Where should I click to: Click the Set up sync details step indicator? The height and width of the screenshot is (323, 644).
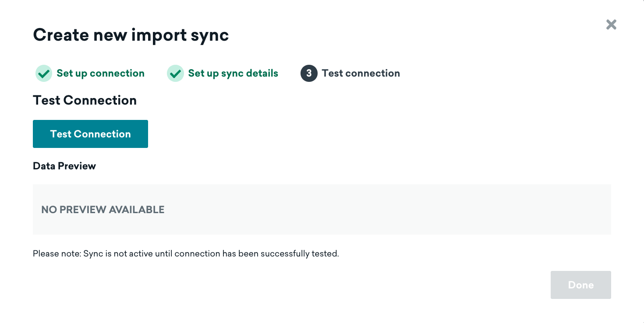coord(222,73)
